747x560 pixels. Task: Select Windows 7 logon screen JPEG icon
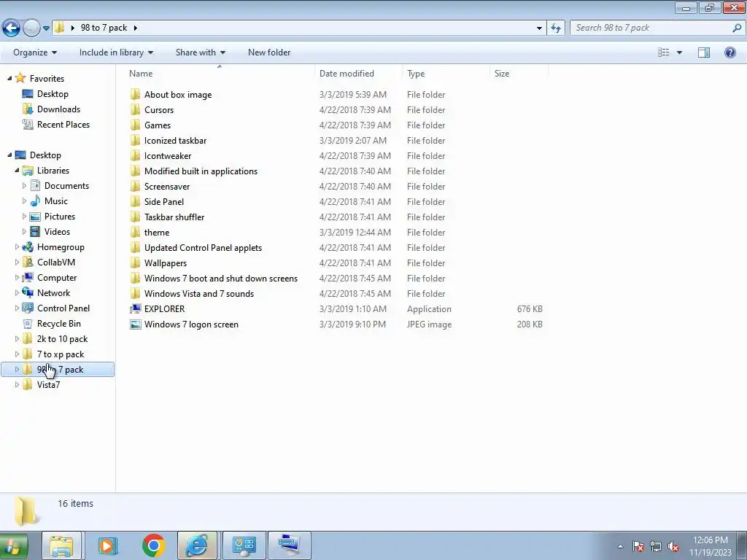pos(135,324)
